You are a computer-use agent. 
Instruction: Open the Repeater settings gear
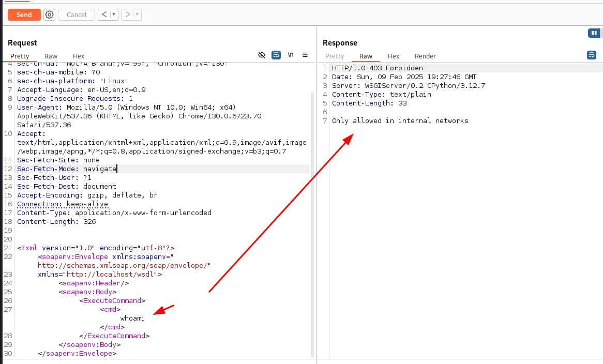pos(49,14)
